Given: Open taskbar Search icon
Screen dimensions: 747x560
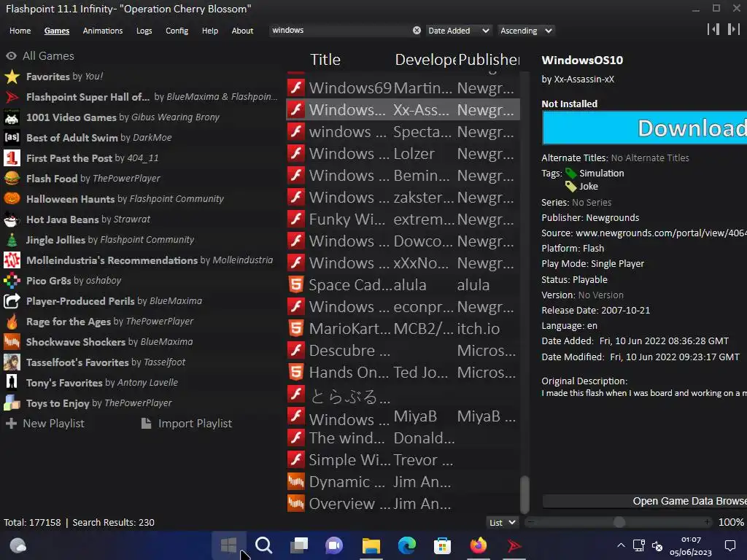Looking at the screenshot, I should tap(263, 545).
